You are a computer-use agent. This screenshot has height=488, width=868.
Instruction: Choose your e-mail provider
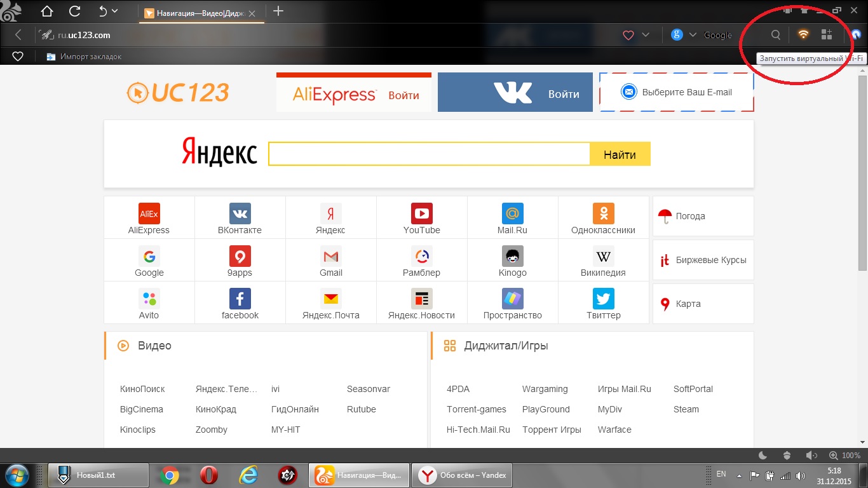click(x=677, y=92)
